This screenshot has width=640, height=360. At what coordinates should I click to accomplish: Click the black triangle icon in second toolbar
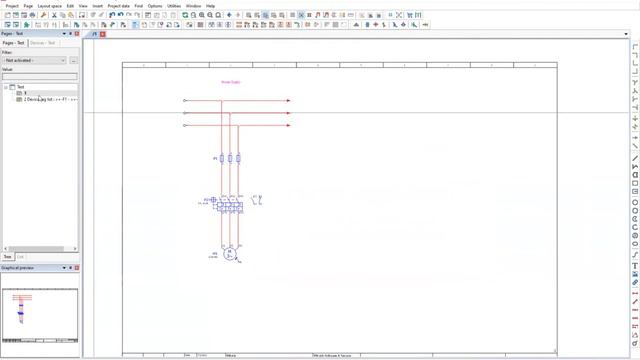pyautogui.click(x=356, y=25)
